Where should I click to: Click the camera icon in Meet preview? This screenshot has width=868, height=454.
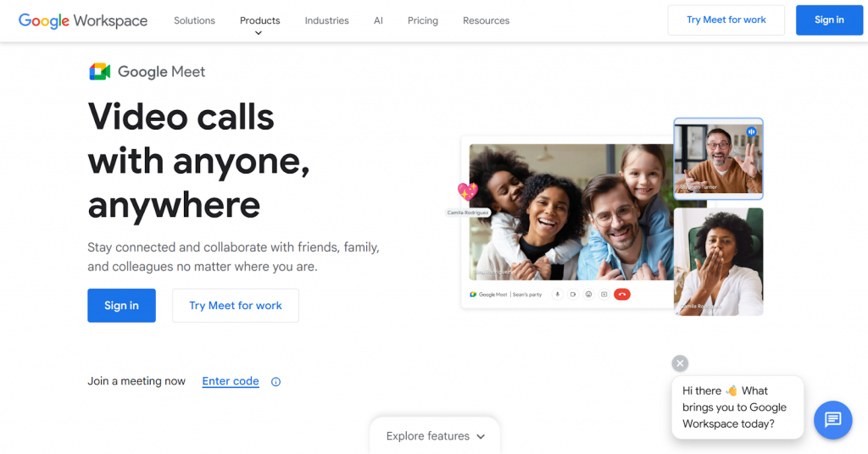coord(573,294)
